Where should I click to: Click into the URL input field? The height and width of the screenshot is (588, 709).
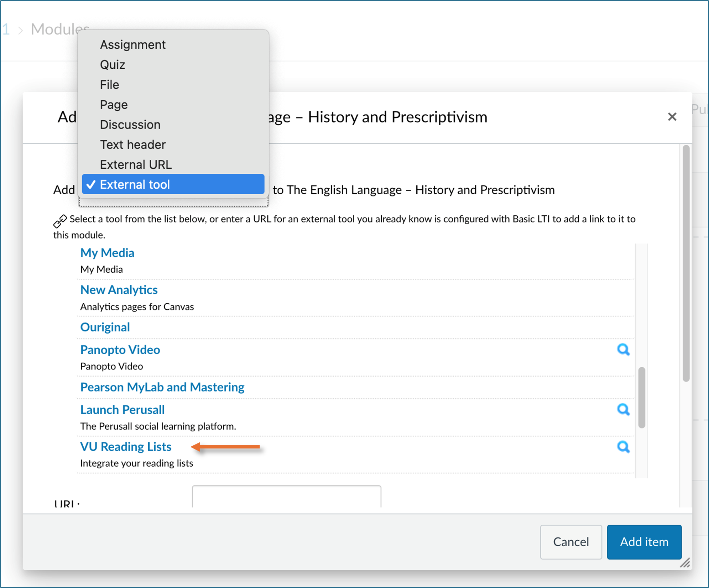286,497
